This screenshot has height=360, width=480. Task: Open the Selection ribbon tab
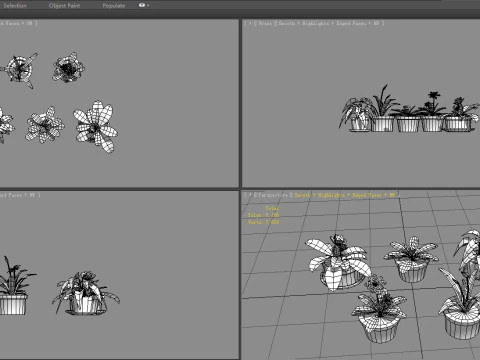(15, 6)
